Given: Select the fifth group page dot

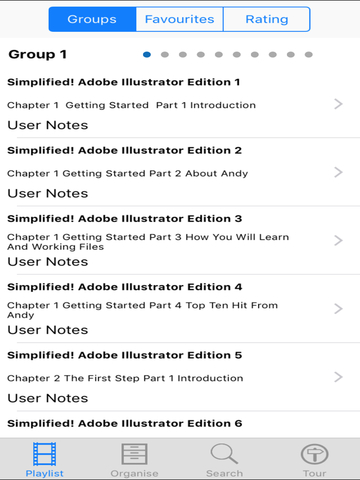Looking at the screenshot, I should point(219,55).
